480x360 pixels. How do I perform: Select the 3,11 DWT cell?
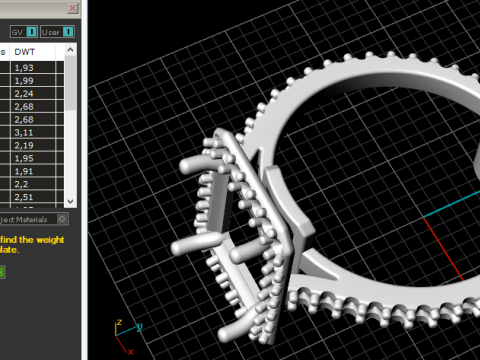(32, 132)
